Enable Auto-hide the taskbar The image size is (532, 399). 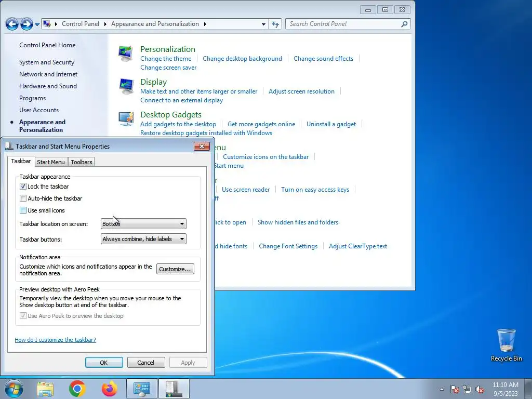pos(23,198)
